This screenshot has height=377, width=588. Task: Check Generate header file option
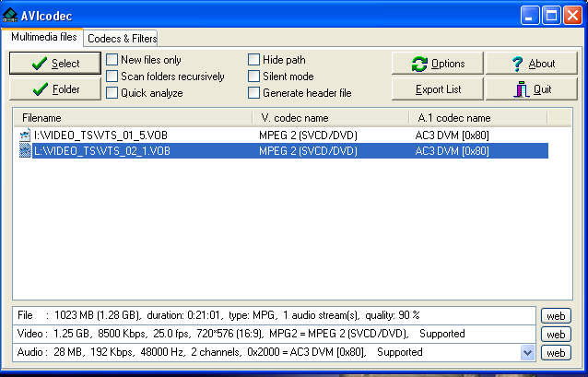tap(253, 93)
